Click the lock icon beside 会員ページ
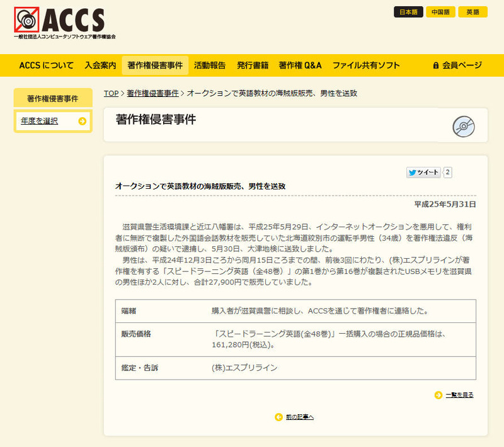Viewport: 504px width, 447px height. point(435,65)
